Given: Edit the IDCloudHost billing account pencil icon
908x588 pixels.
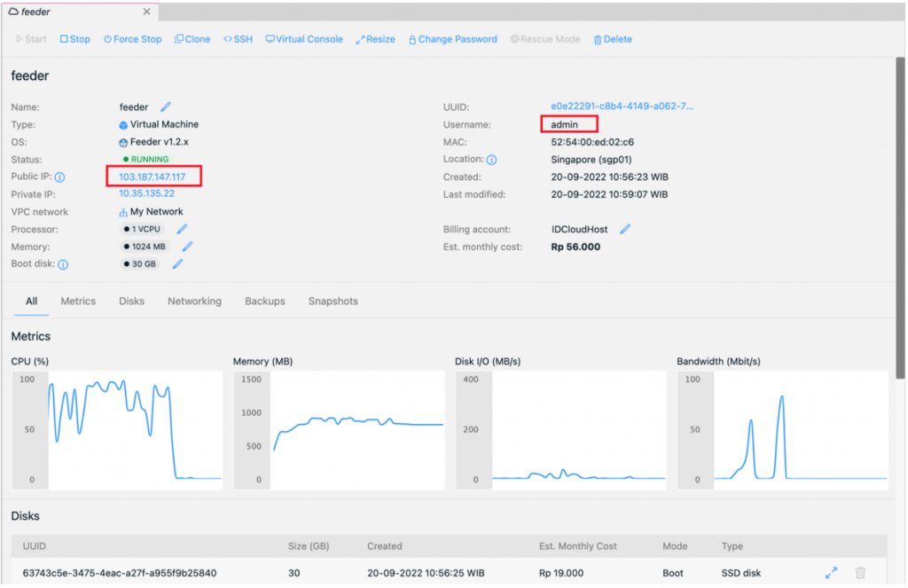Looking at the screenshot, I should (x=623, y=229).
